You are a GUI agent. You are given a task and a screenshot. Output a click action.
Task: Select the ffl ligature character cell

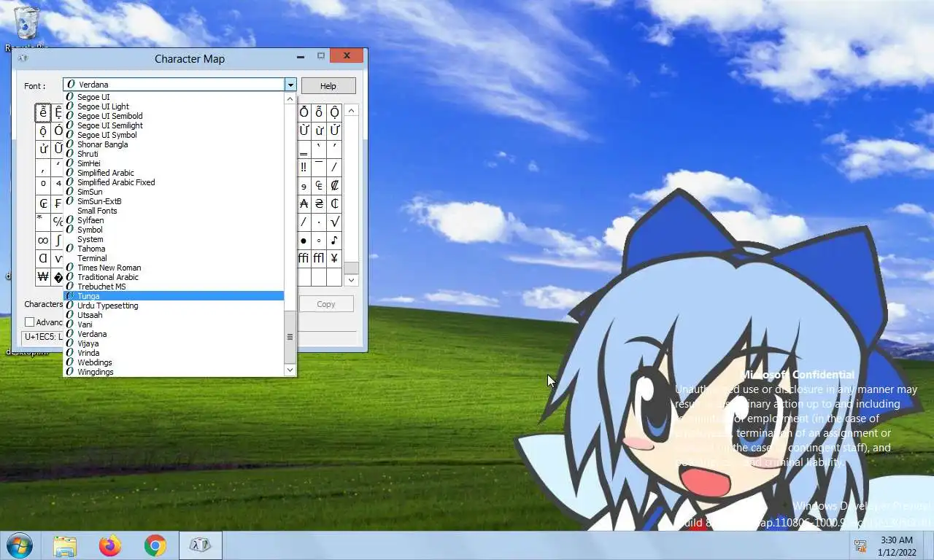click(x=319, y=258)
